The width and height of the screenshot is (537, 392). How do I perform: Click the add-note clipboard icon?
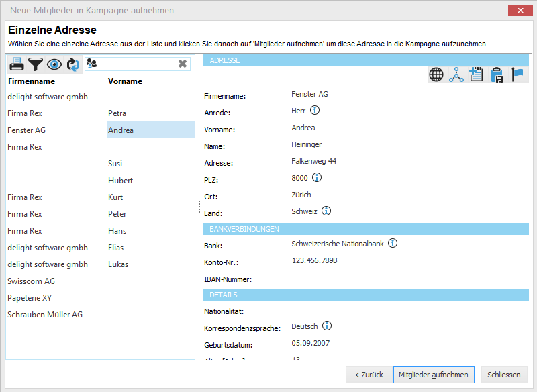tap(476, 75)
